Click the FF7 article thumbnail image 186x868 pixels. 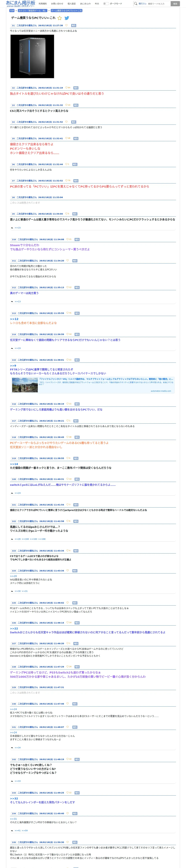(x=25, y=385)
